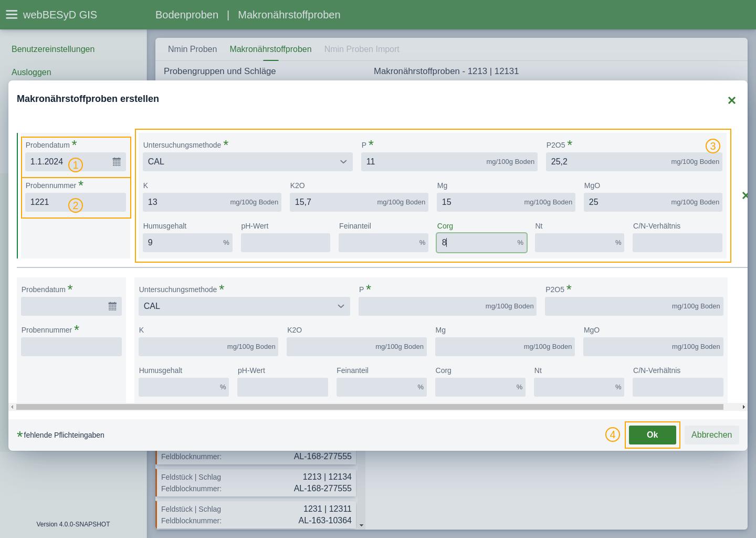This screenshot has width=756, height=538.
Task: Click the Humusgehalt field with value 9
Action: 187,243
